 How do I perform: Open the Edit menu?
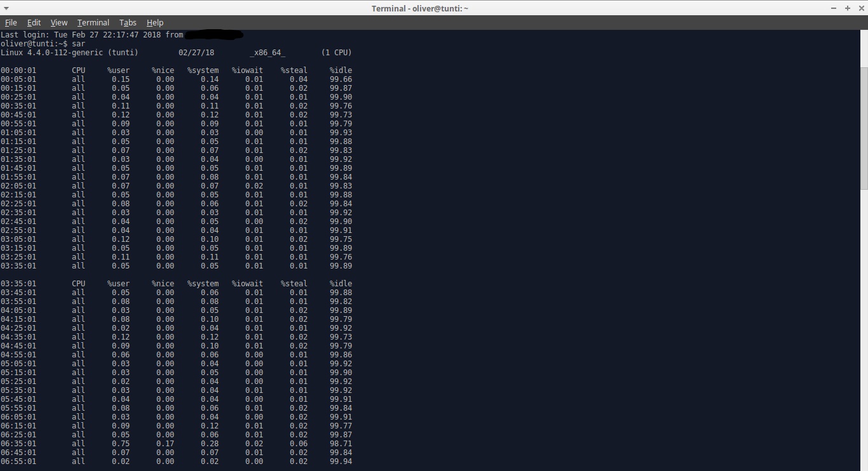tap(34, 22)
